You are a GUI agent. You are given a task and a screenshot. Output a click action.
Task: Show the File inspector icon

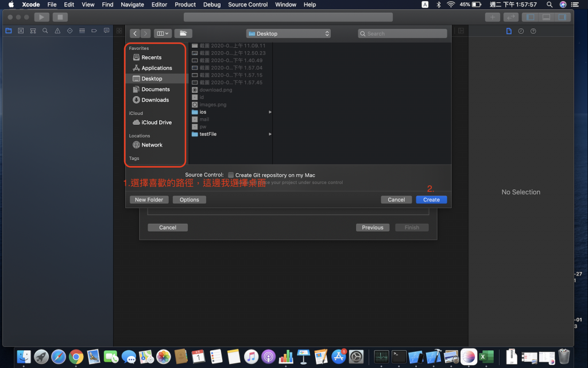pos(509,31)
